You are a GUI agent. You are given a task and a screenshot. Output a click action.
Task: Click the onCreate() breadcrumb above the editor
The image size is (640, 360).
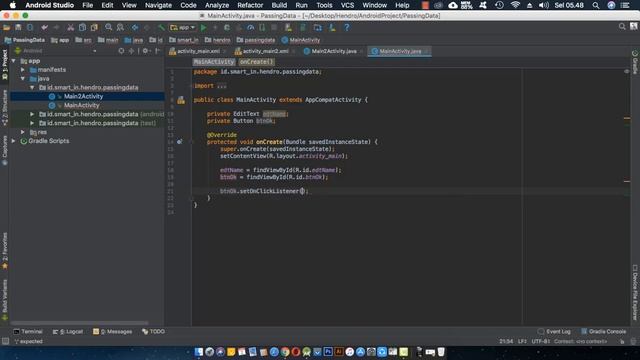pos(256,62)
